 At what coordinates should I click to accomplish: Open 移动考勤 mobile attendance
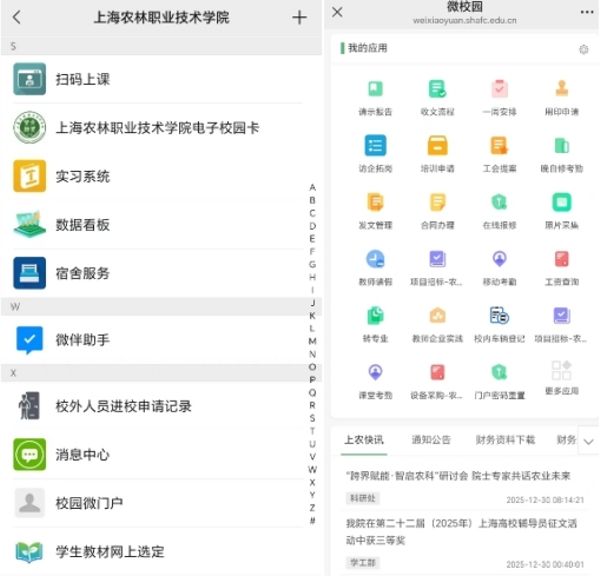pyautogui.click(x=499, y=266)
